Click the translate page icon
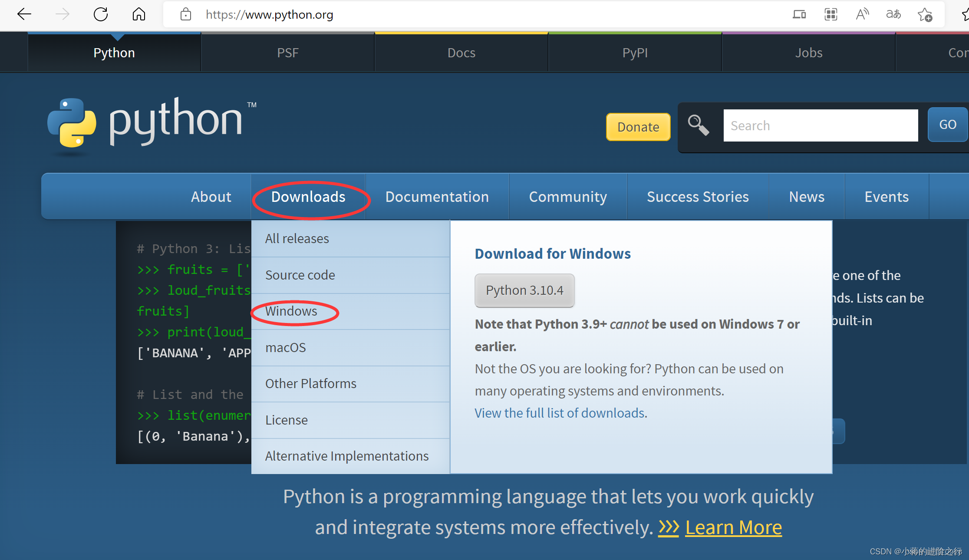 pyautogui.click(x=893, y=14)
